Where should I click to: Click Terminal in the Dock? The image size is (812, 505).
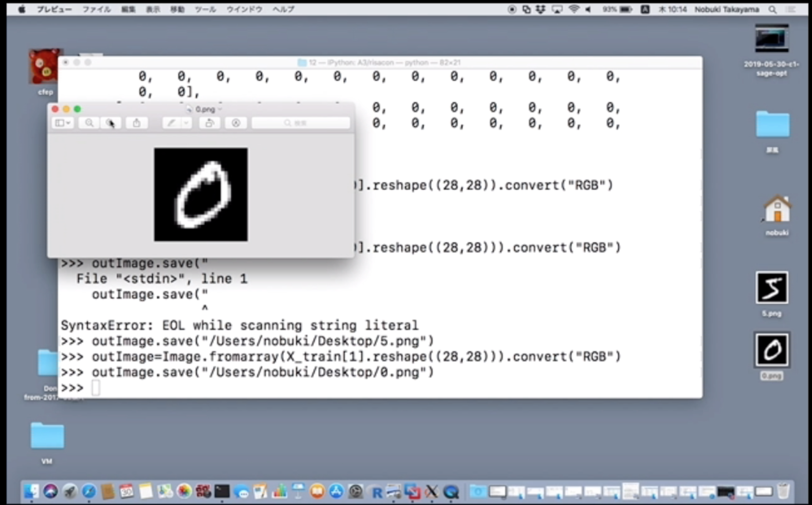coord(222,491)
